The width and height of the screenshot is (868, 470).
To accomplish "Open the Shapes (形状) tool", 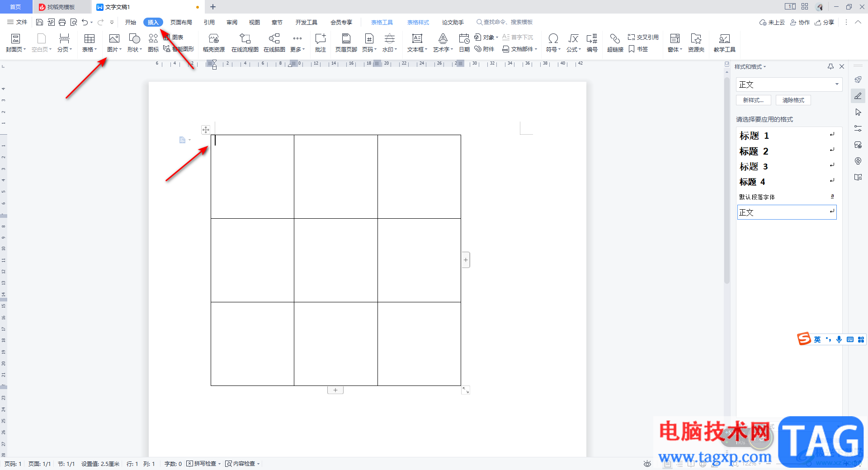I will [x=134, y=43].
